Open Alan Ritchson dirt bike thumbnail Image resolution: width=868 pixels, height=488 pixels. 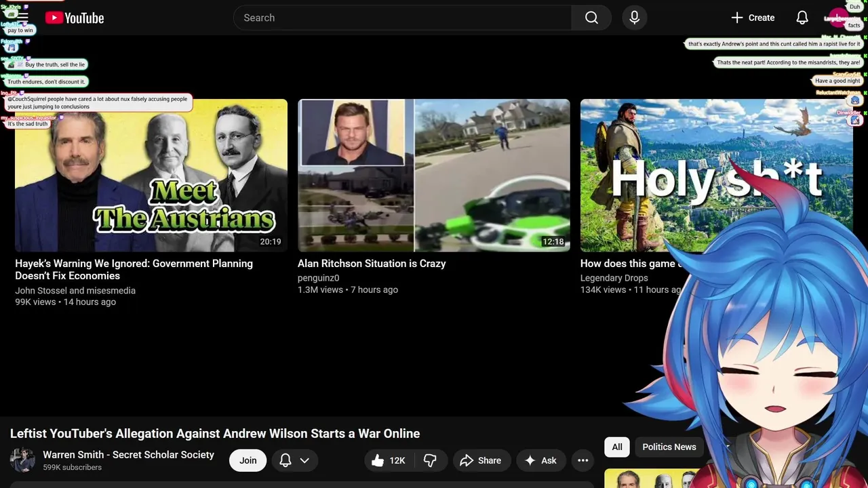tap(434, 176)
